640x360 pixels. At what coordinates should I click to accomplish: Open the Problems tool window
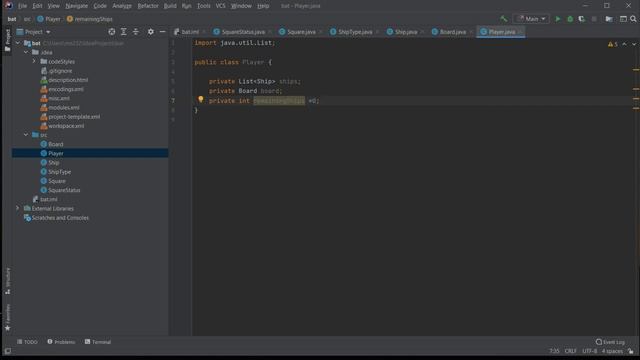pyautogui.click(x=61, y=342)
